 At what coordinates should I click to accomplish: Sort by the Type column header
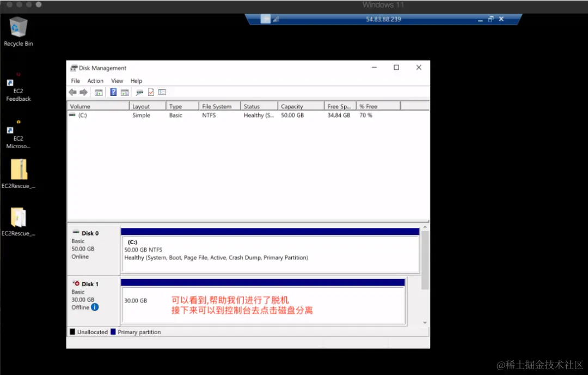pos(182,106)
